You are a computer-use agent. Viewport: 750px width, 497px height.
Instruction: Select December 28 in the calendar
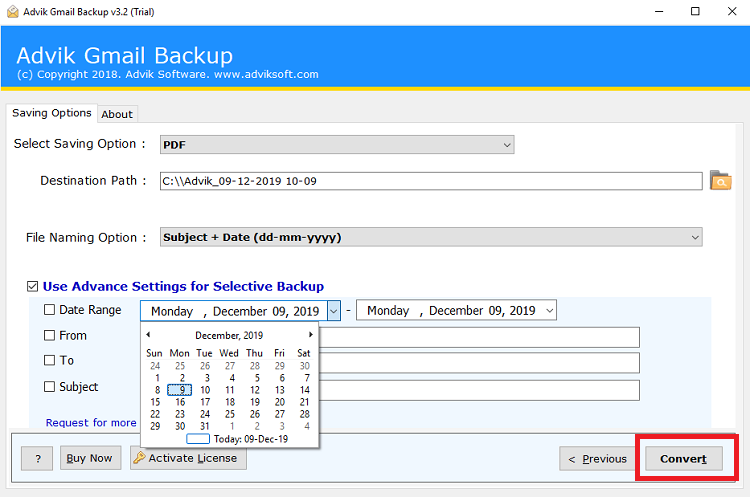tap(305, 414)
